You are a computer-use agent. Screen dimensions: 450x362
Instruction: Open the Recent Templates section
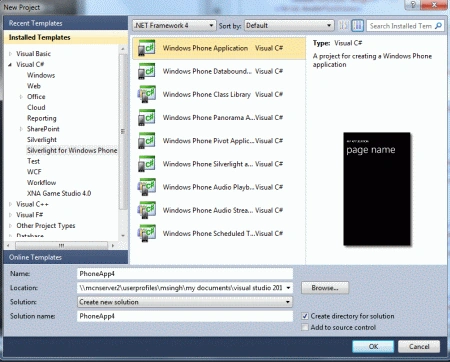click(66, 23)
